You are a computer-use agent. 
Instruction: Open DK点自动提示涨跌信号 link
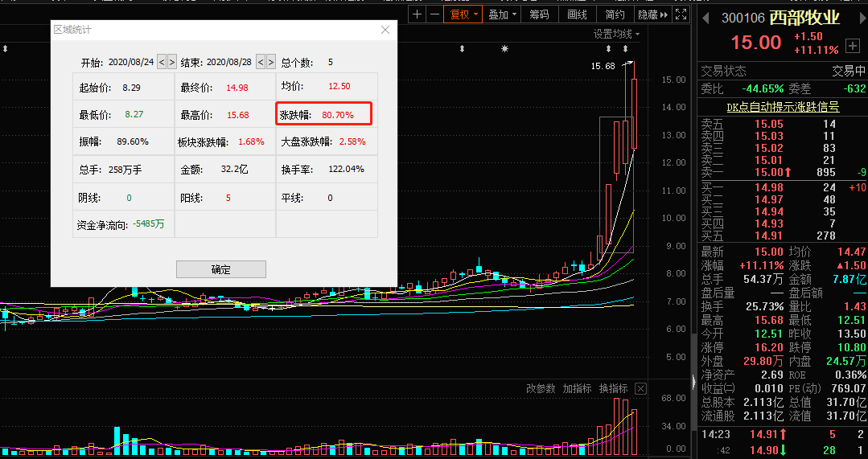(783, 107)
